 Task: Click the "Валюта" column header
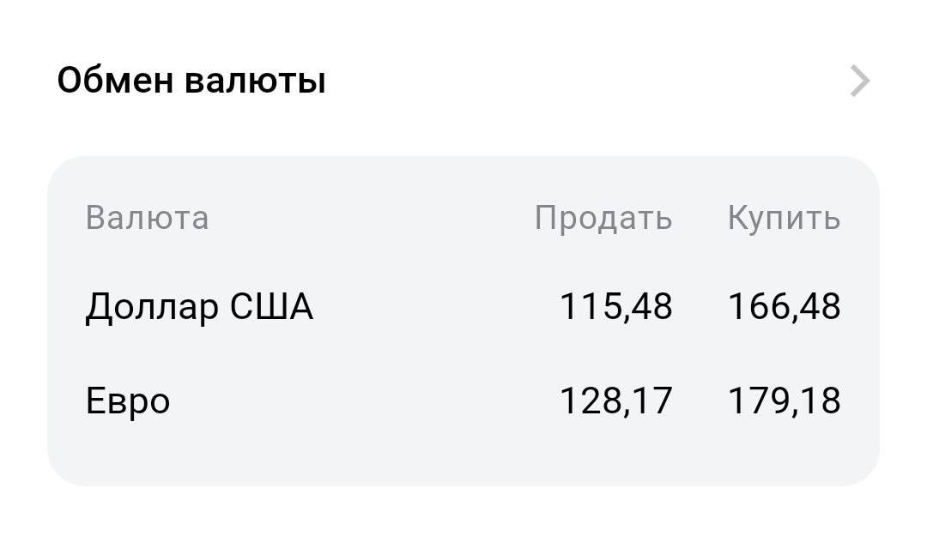click(x=147, y=218)
